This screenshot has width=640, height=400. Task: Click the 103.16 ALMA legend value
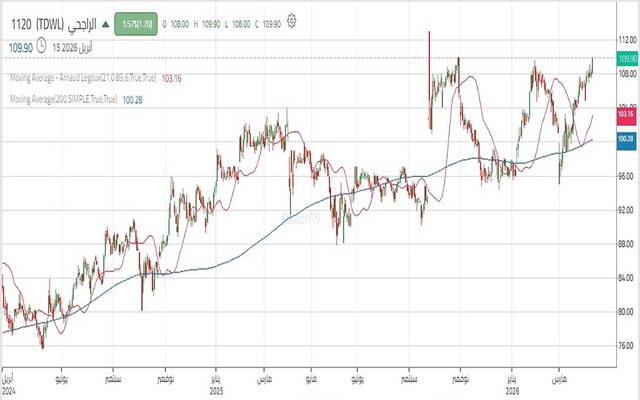click(x=171, y=78)
